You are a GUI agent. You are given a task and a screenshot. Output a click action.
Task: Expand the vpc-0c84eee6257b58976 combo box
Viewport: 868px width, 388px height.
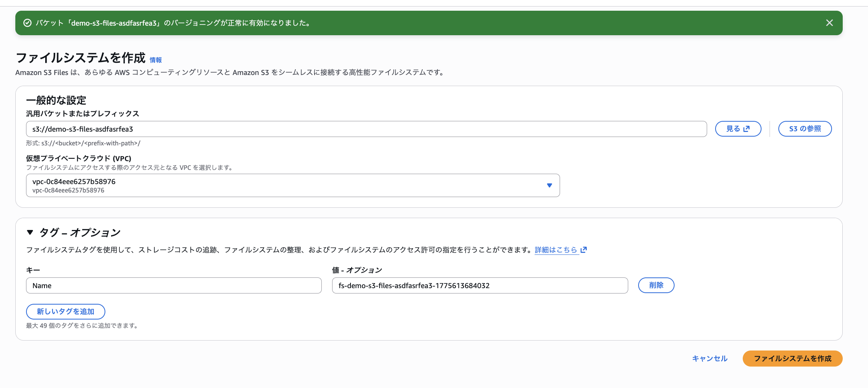tap(293, 185)
